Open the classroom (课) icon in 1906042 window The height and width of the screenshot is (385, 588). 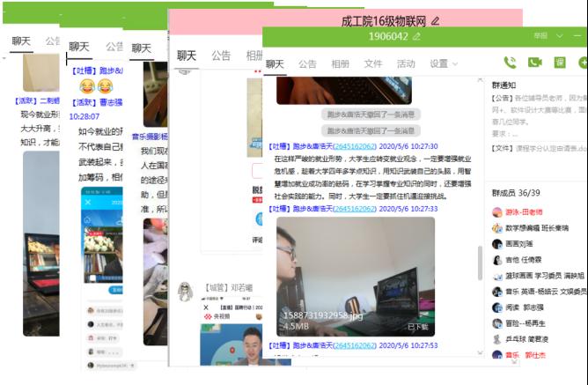(x=560, y=63)
